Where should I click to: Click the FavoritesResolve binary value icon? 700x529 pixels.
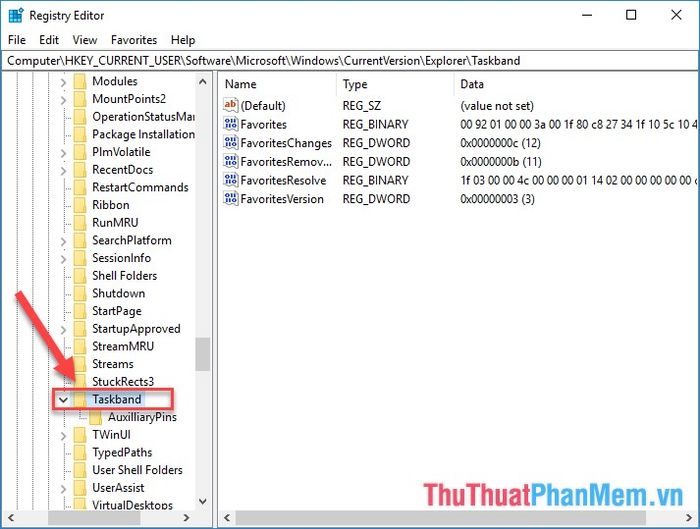(x=230, y=180)
